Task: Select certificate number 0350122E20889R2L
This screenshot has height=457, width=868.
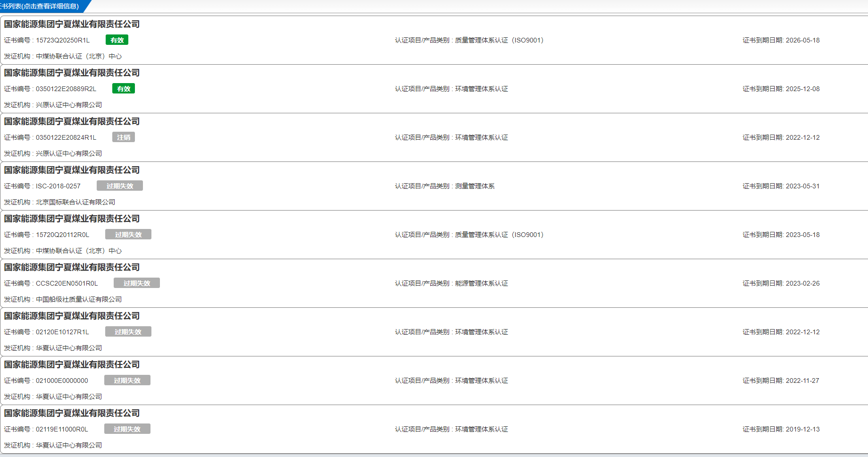Action: click(66, 89)
